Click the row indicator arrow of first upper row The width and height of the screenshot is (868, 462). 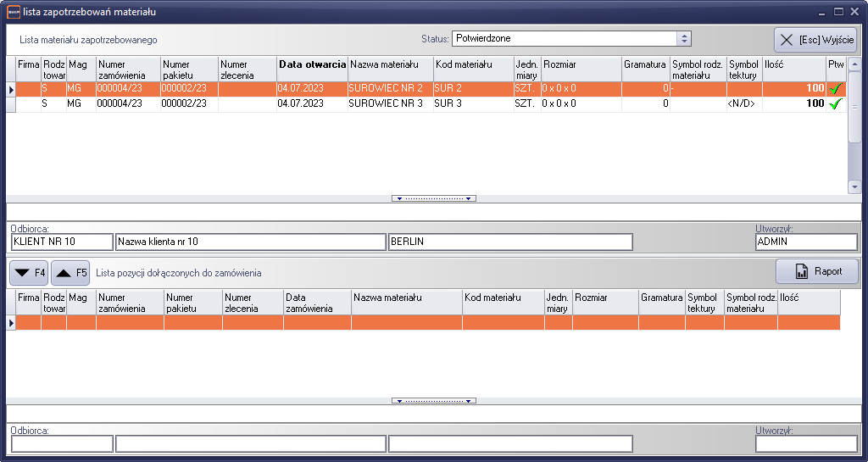pyautogui.click(x=11, y=89)
